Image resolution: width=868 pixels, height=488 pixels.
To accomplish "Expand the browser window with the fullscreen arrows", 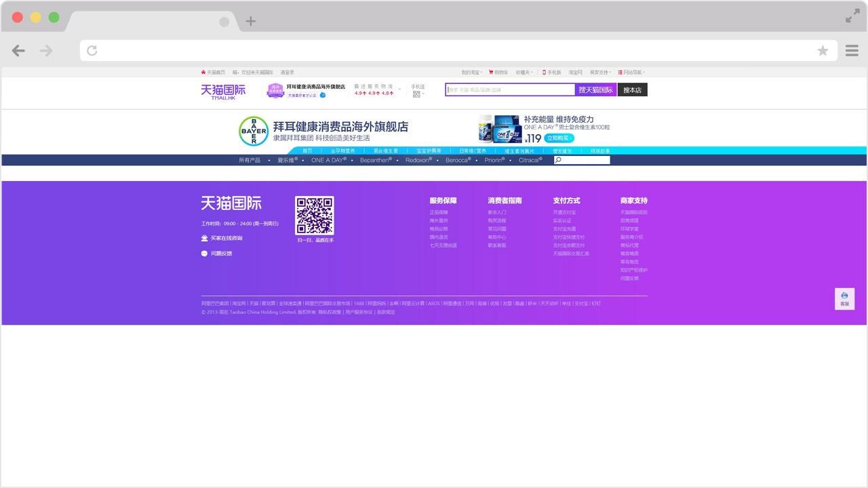I will pos(852,17).
